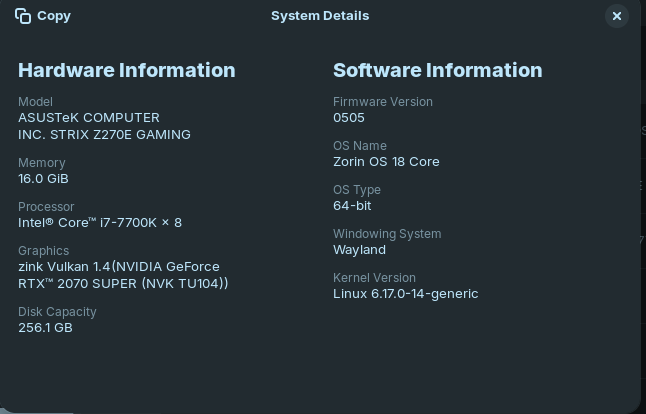Click the Hardware Information heading
The width and height of the screenshot is (646, 414).
click(x=127, y=70)
